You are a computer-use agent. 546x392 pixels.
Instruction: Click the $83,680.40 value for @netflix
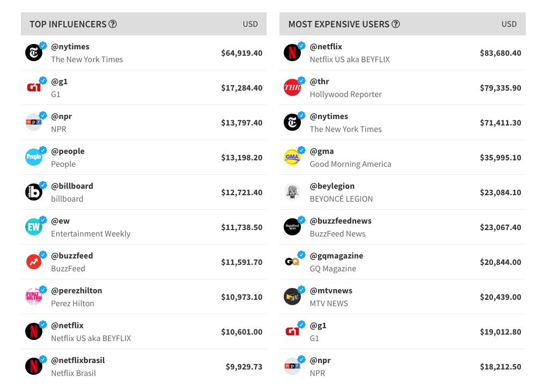click(500, 53)
